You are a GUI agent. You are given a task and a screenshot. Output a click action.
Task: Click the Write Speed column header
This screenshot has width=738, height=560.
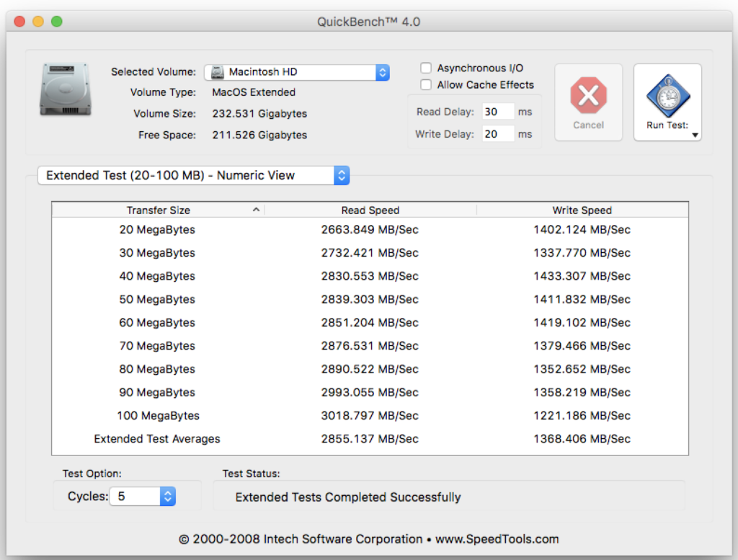(582, 210)
